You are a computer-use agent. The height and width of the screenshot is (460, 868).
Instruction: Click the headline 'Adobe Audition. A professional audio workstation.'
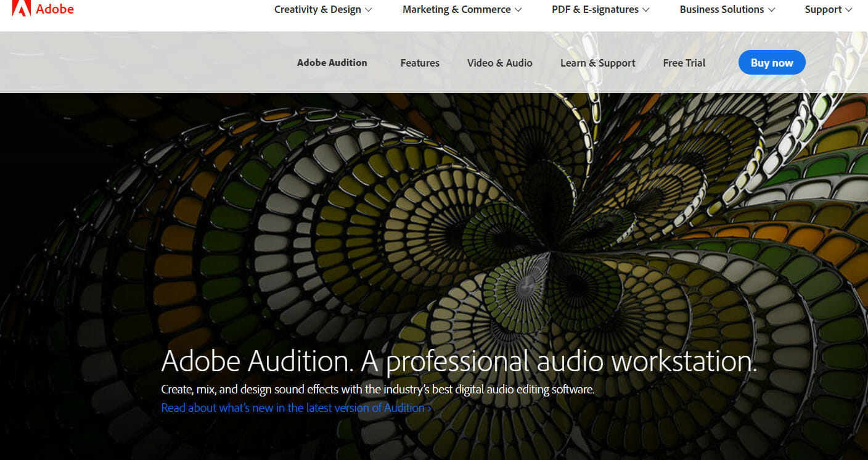[x=459, y=361]
